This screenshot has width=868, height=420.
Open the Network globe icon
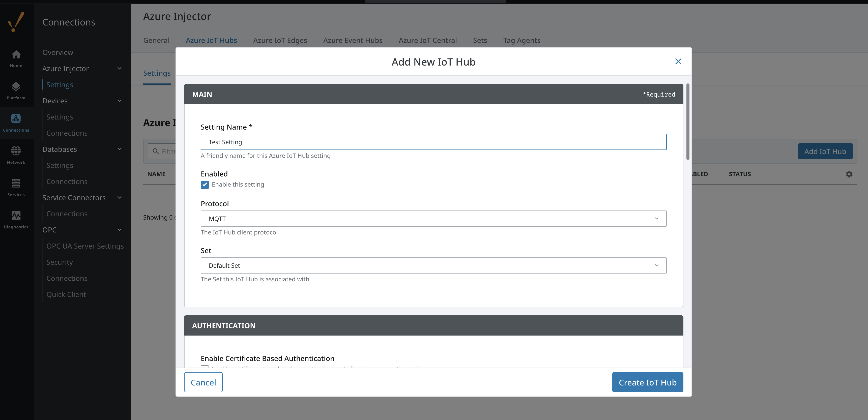[x=16, y=155]
